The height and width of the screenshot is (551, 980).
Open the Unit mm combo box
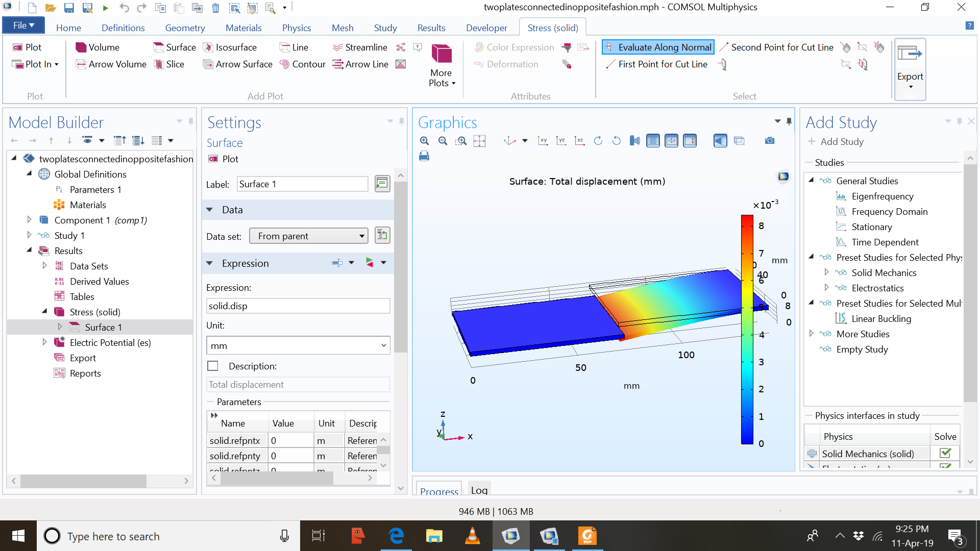(298, 345)
